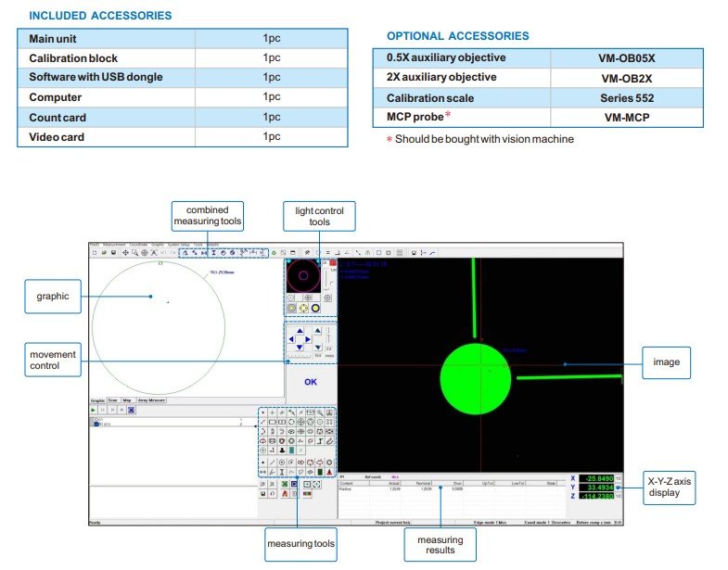Screen dimensions: 728x570
Task: Click the blue up arrow movement control
Action: tap(300, 329)
